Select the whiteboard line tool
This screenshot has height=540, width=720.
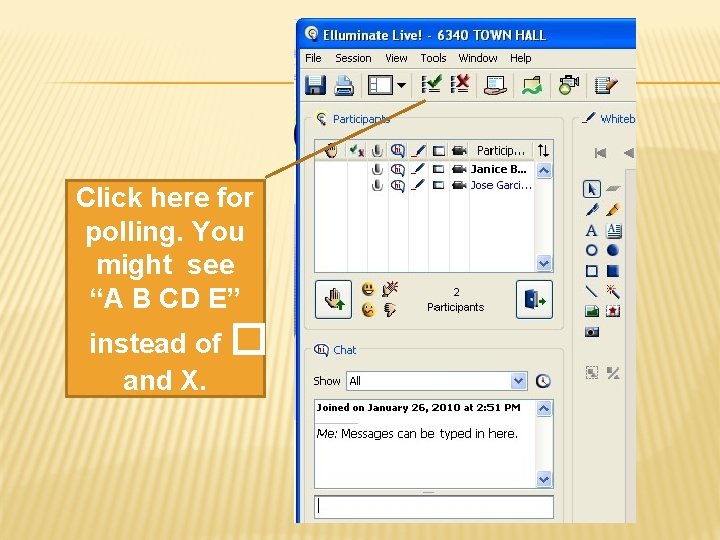pos(591,291)
